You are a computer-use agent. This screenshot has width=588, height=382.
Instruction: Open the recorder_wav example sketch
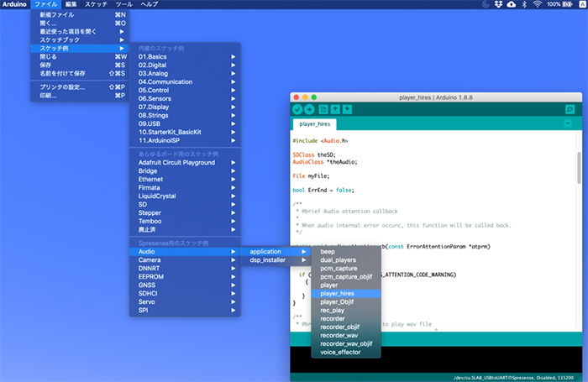[x=346, y=335]
